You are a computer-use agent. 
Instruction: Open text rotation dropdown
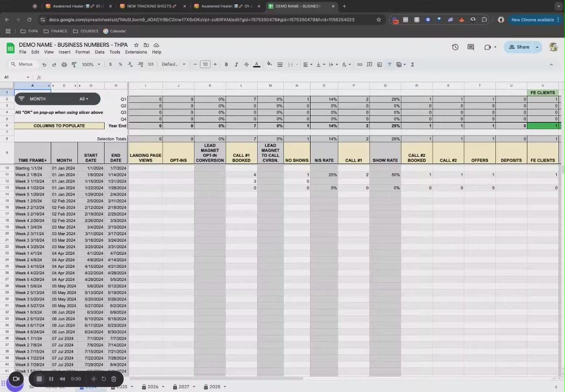pos(347,64)
